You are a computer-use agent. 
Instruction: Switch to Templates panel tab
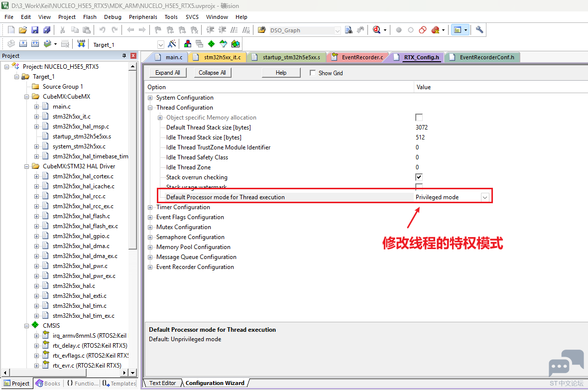[x=119, y=384]
